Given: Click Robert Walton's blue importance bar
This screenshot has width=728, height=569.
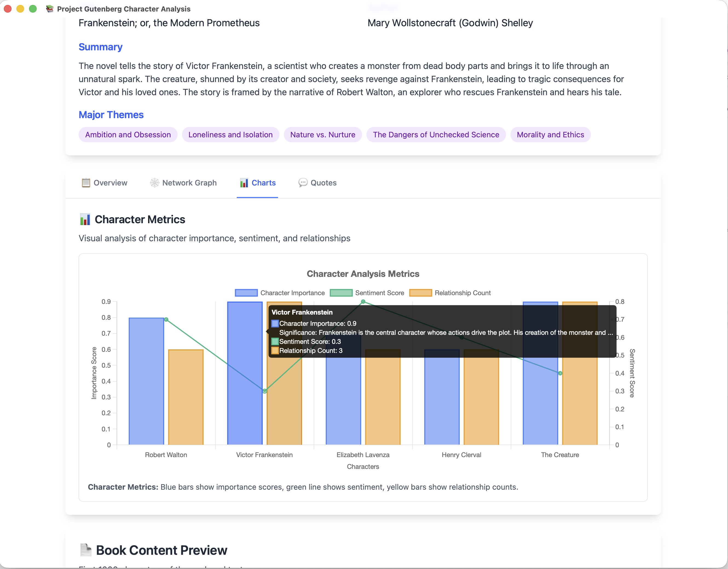Looking at the screenshot, I should (x=146, y=381).
